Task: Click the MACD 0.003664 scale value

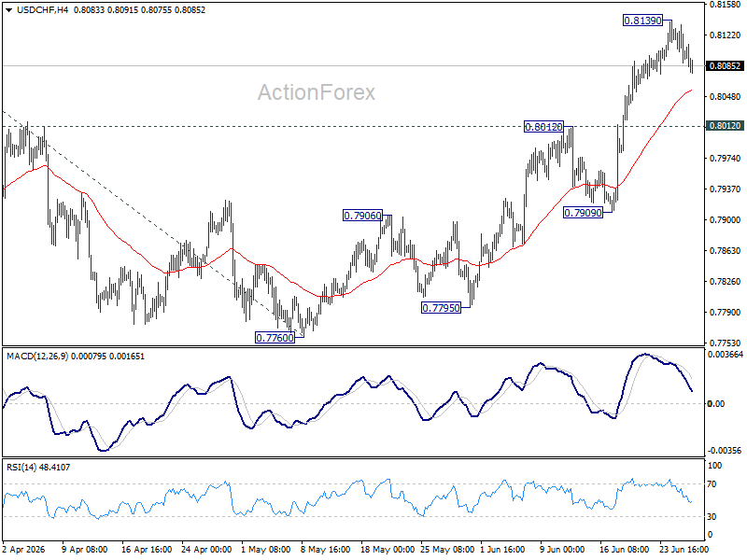Action: pos(726,355)
